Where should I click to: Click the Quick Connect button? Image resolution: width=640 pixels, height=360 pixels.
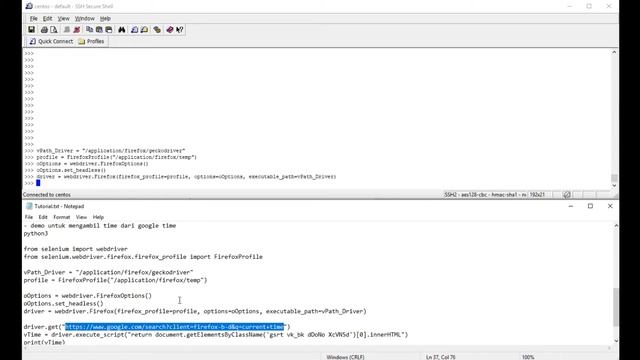point(51,41)
